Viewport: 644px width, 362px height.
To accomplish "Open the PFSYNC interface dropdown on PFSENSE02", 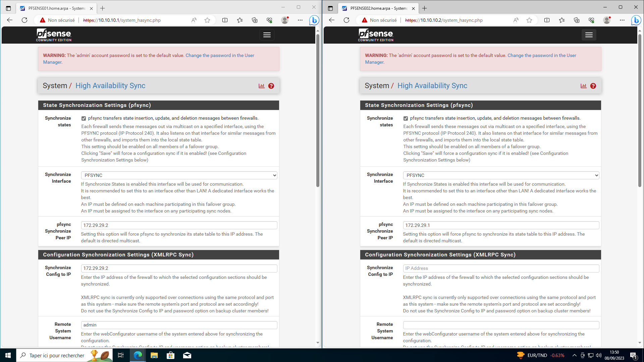I will 501,175.
